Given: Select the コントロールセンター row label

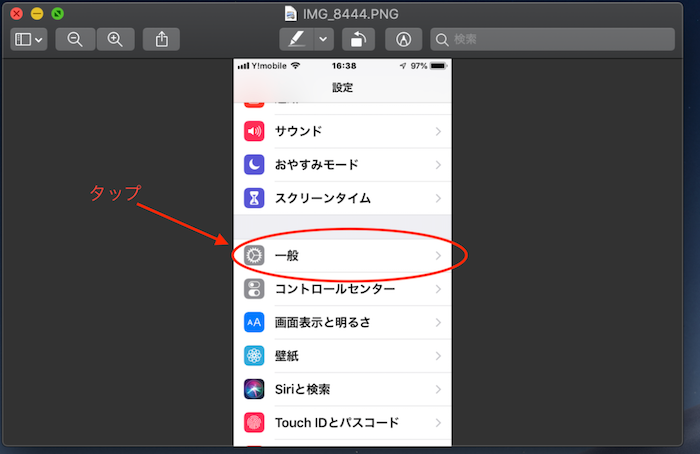Looking at the screenshot, I should [335, 289].
